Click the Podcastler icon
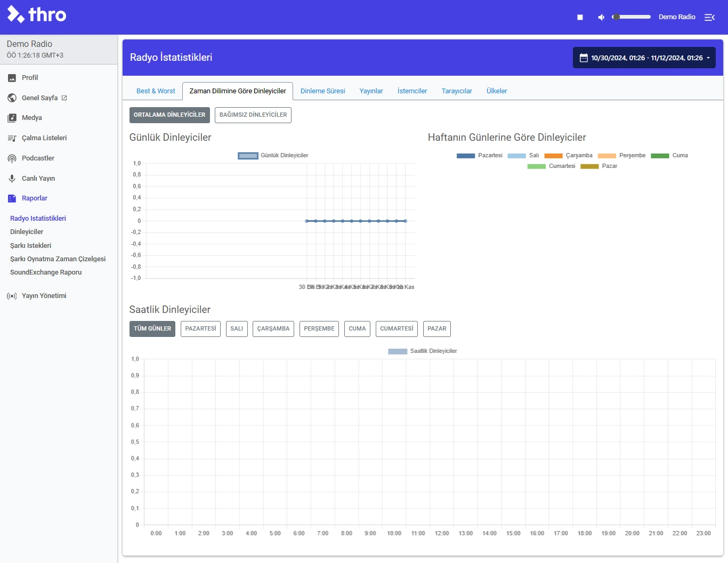Screen dimensions: 728x563 pos(12,158)
